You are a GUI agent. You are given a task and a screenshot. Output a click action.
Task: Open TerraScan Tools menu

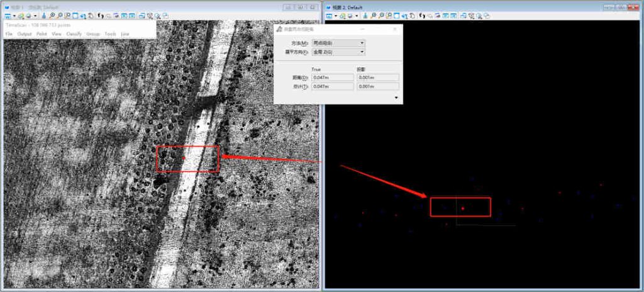tap(111, 34)
